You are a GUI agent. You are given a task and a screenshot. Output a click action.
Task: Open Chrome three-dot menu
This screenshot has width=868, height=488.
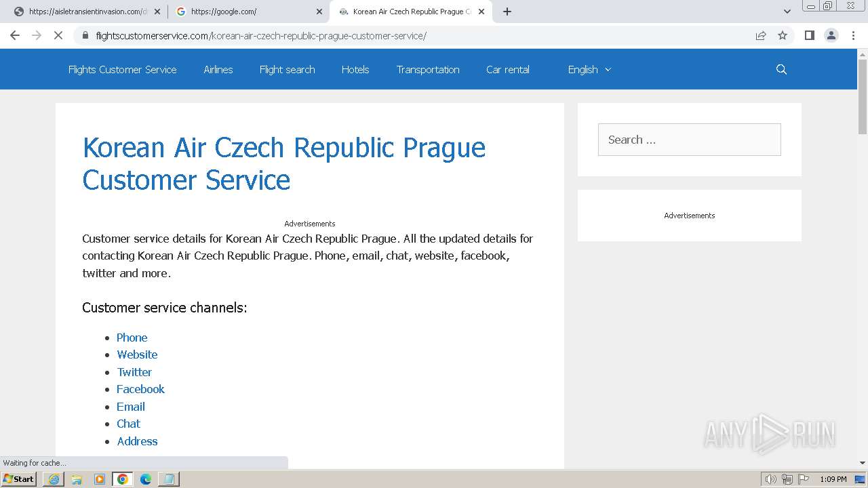click(853, 35)
